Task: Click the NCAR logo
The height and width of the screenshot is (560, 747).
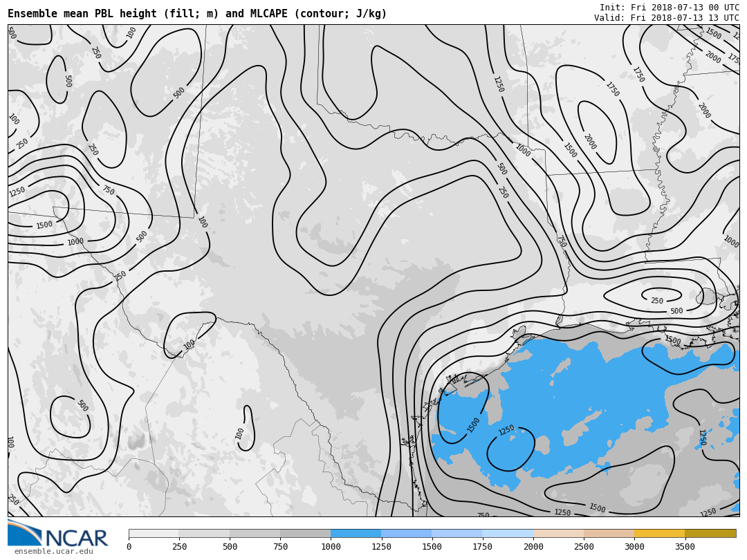Action: (x=58, y=536)
